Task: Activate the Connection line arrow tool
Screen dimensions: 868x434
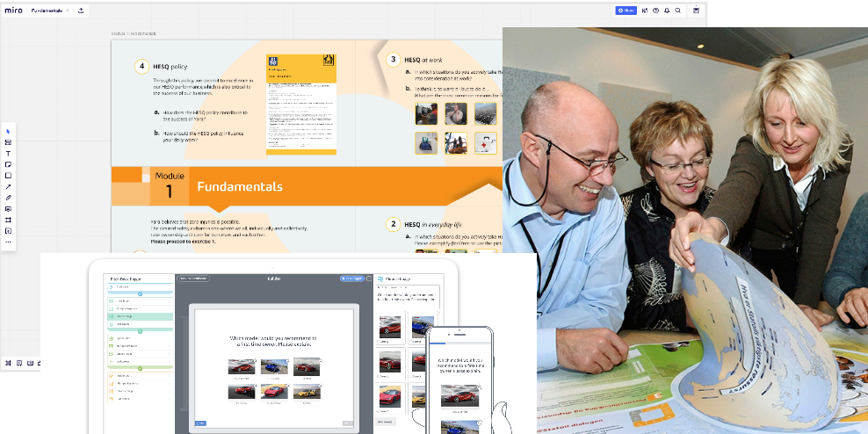Action: 8,186
